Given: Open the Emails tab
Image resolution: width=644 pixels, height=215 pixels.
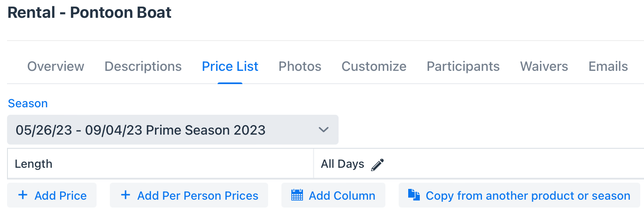Looking at the screenshot, I should 608,66.
